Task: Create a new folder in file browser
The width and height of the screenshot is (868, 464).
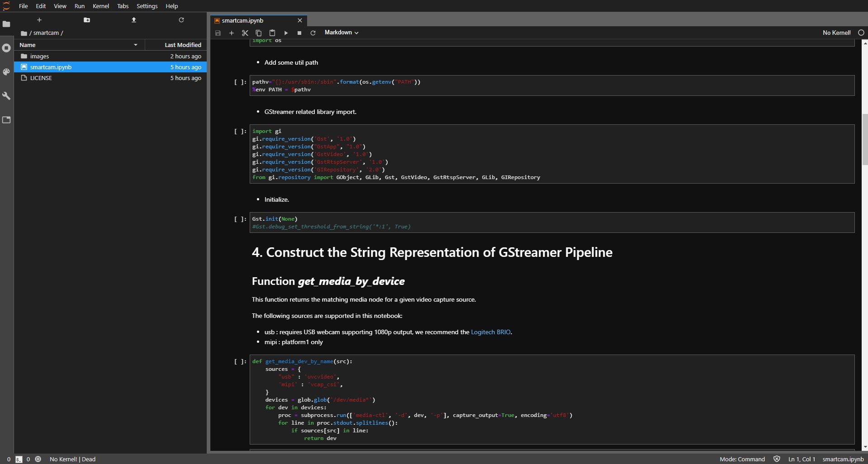Action: point(87,20)
